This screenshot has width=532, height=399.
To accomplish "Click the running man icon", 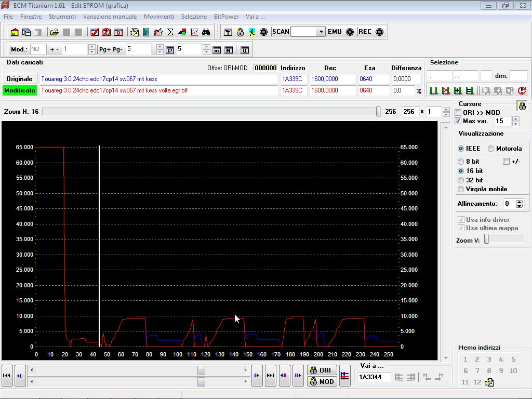I will [x=252, y=32].
